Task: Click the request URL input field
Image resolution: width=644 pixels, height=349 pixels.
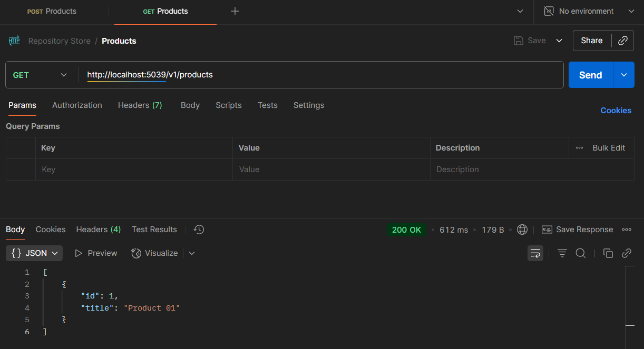Action: (x=316, y=75)
